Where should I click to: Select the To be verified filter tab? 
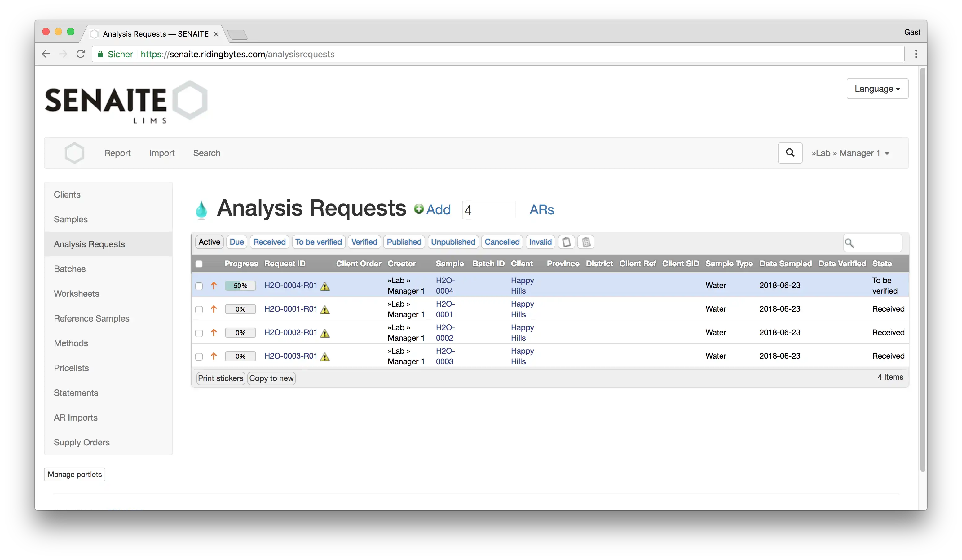click(x=318, y=242)
